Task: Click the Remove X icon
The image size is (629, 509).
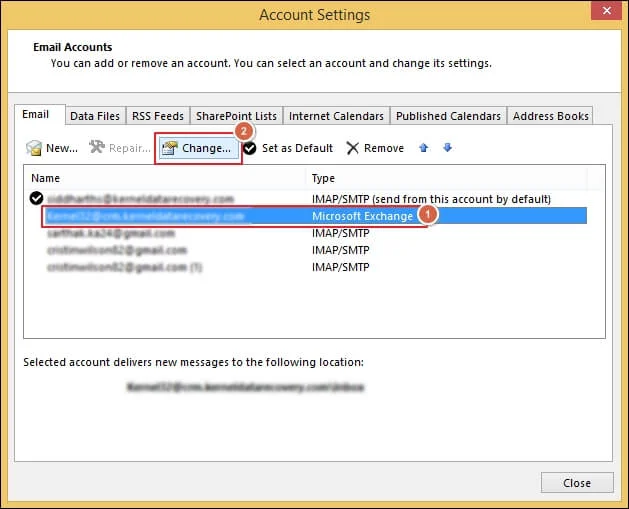Action: (353, 148)
